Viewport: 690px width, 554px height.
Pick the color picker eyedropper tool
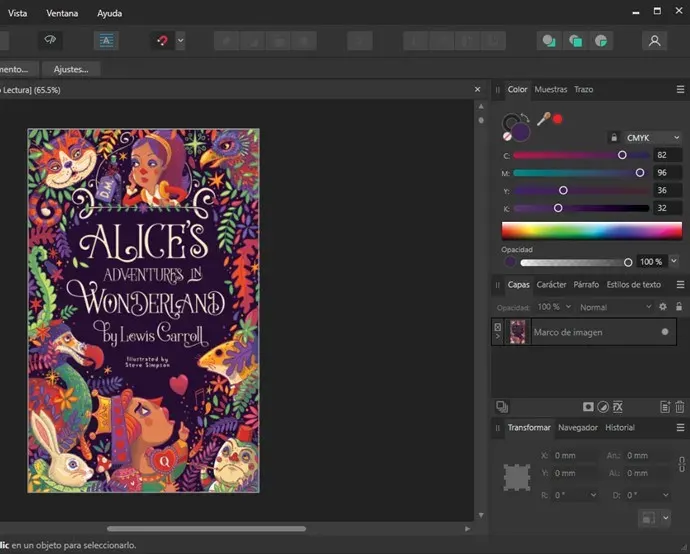tap(543, 119)
